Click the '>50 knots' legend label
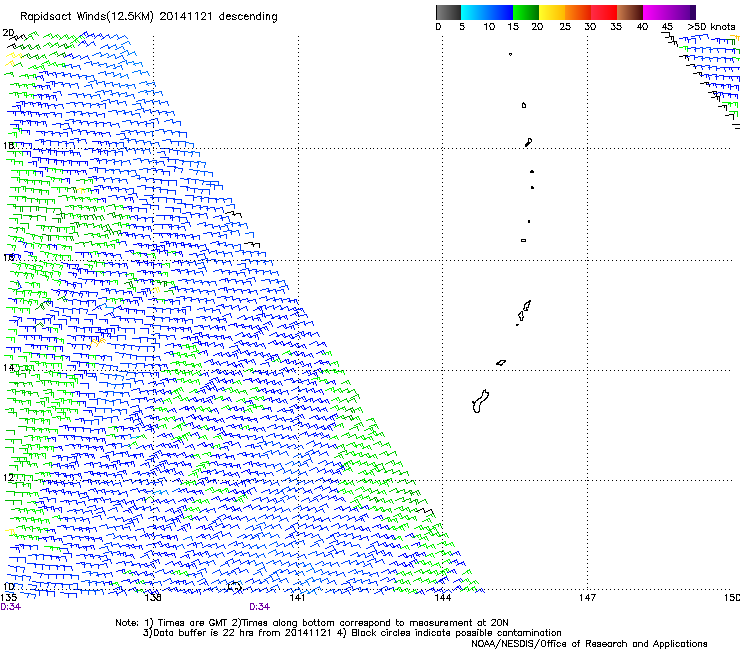The height and width of the screenshot is (650, 740). pyautogui.click(x=712, y=27)
